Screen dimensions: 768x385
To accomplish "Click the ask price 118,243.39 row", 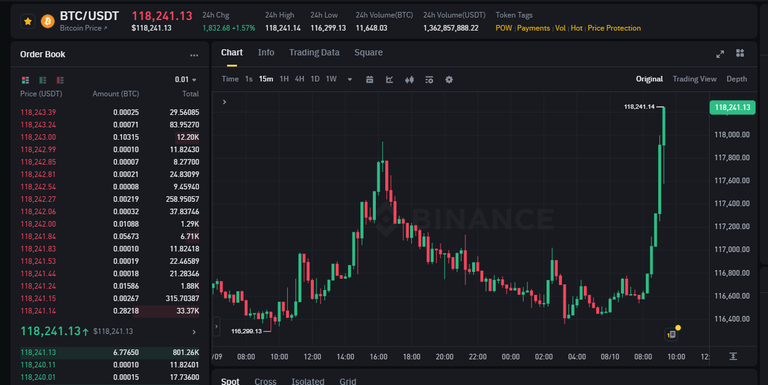I will pyautogui.click(x=109, y=112).
